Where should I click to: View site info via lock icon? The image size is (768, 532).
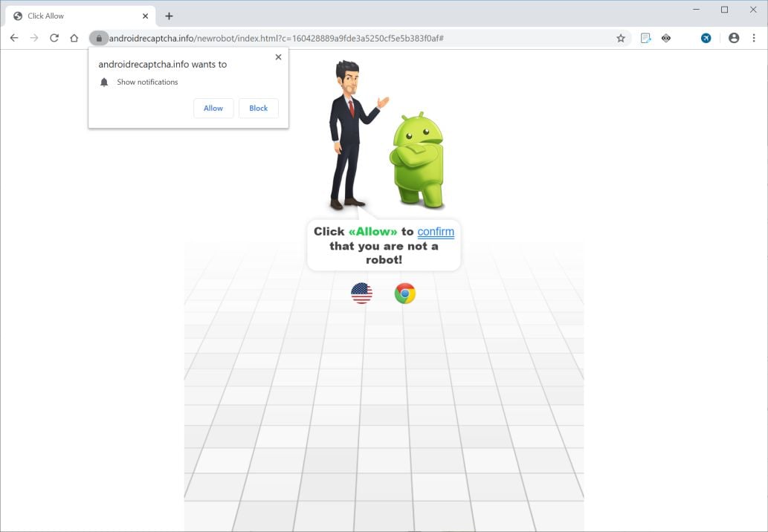[x=99, y=38]
